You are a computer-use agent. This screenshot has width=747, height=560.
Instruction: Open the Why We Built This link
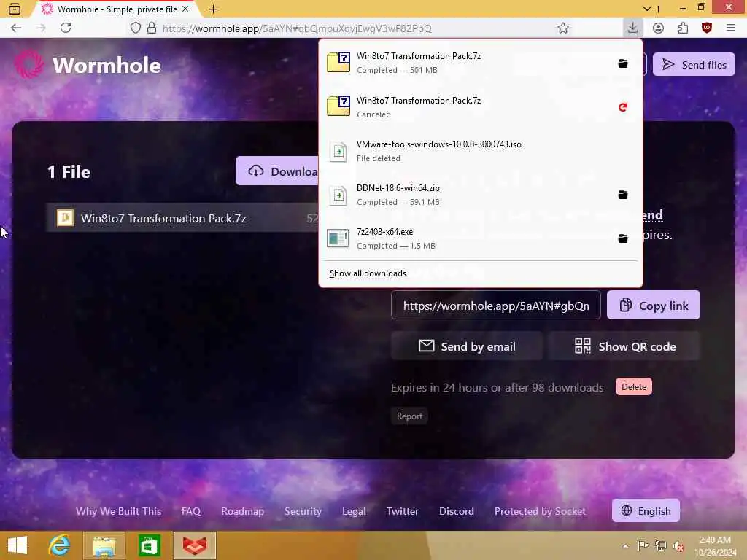coord(118,511)
